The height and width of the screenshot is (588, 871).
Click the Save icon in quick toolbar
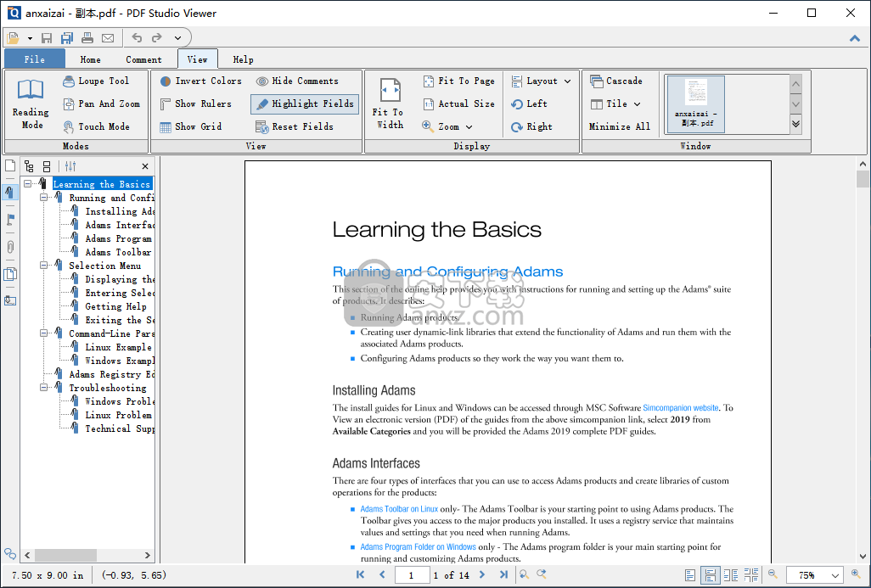coord(47,37)
